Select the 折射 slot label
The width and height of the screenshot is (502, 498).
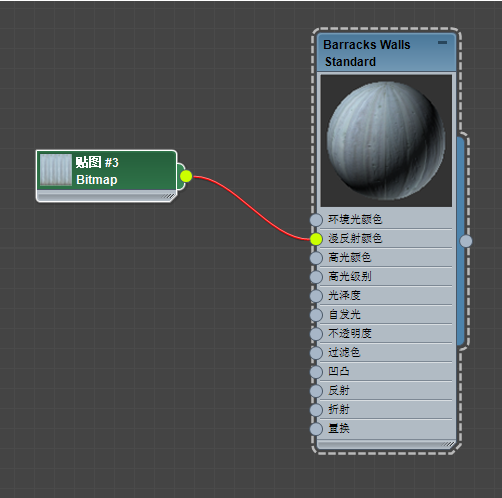(339, 409)
